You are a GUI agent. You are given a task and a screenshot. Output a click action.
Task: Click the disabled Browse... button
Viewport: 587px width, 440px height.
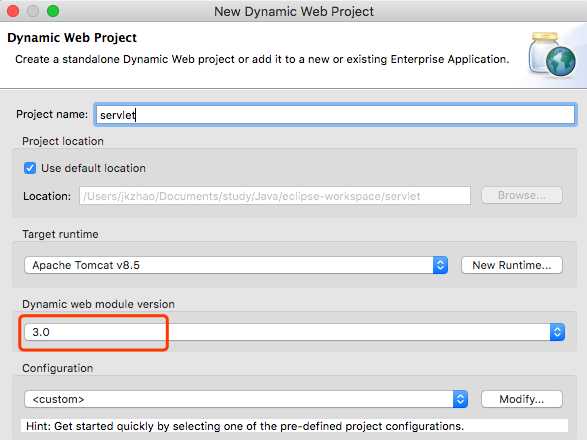pos(521,195)
